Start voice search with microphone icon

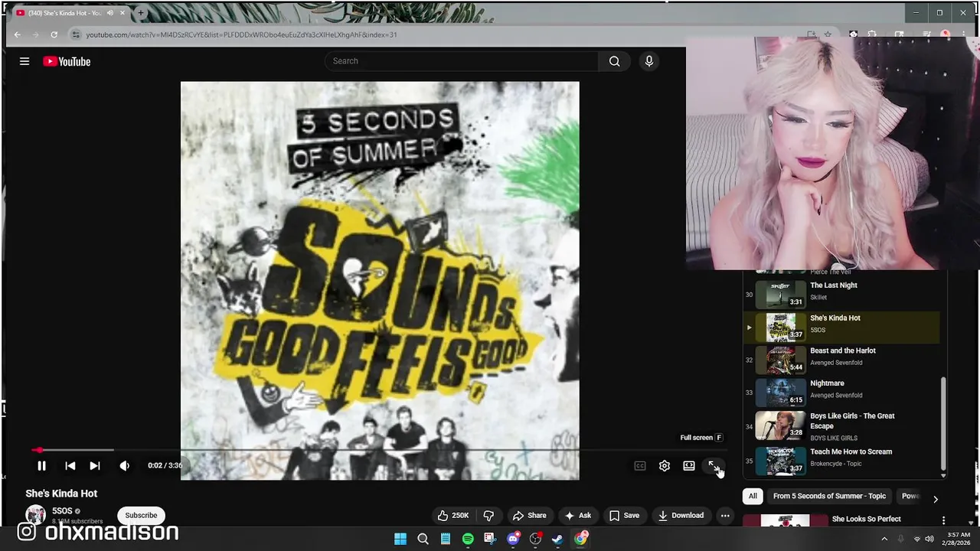(649, 61)
